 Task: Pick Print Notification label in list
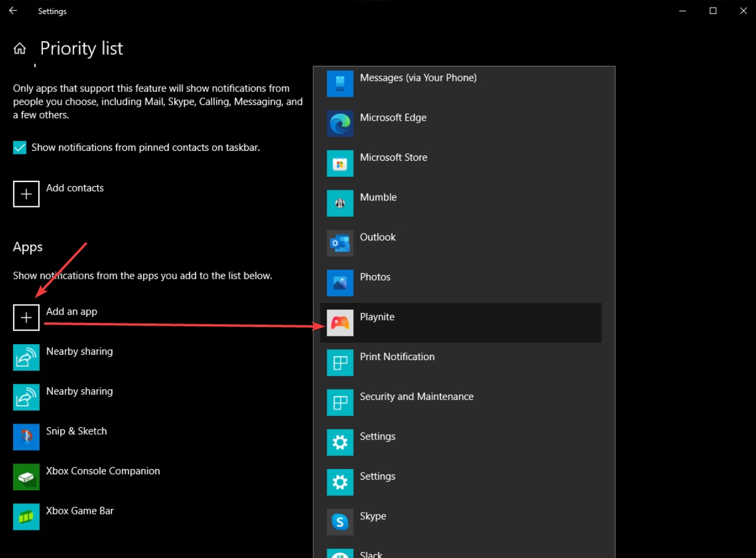tap(397, 356)
